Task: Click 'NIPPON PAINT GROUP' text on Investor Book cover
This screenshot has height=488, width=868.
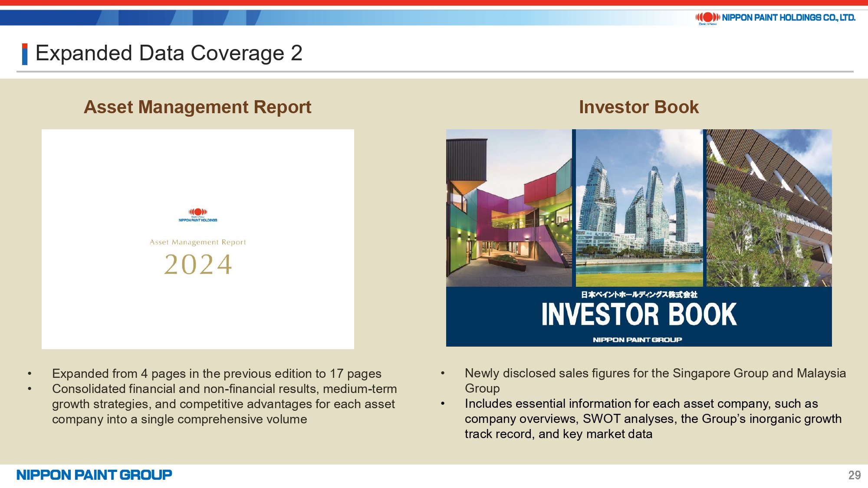Action: click(x=638, y=340)
